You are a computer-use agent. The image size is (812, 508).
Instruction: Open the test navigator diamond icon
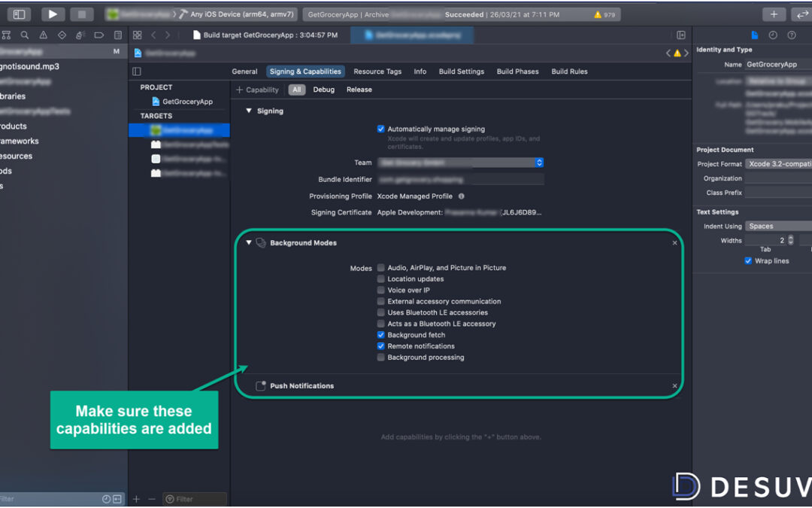click(62, 35)
